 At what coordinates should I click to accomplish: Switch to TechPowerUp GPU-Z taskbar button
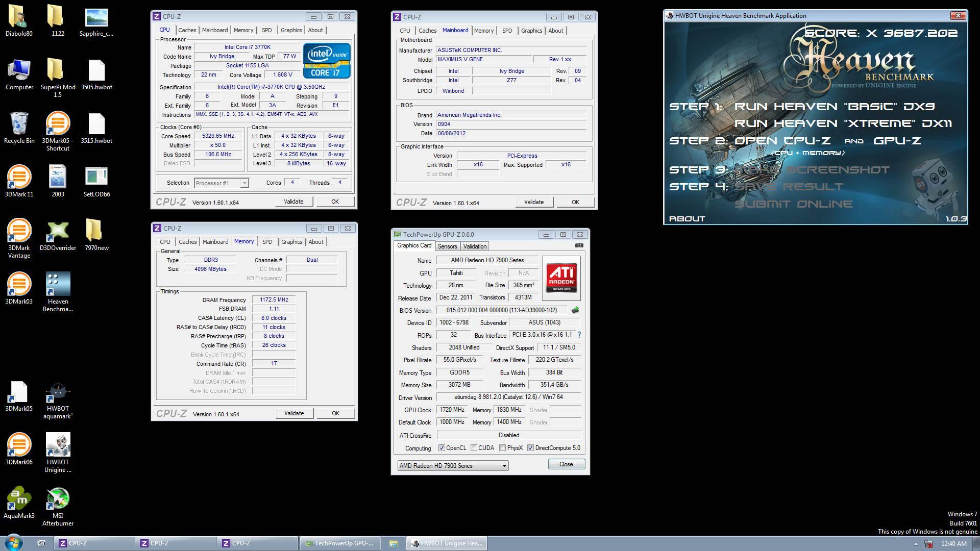[x=340, y=543]
